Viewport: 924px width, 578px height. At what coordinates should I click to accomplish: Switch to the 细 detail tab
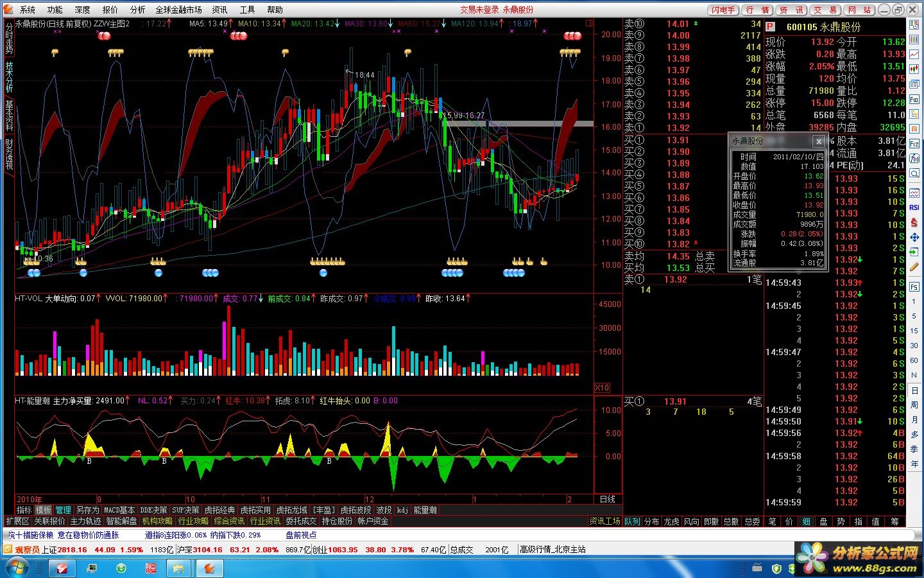pyautogui.click(x=807, y=521)
